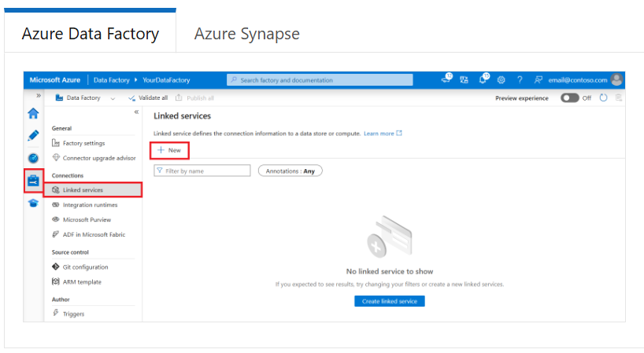Click the help question mark icon
This screenshot has height=353, width=644.
tap(520, 79)
